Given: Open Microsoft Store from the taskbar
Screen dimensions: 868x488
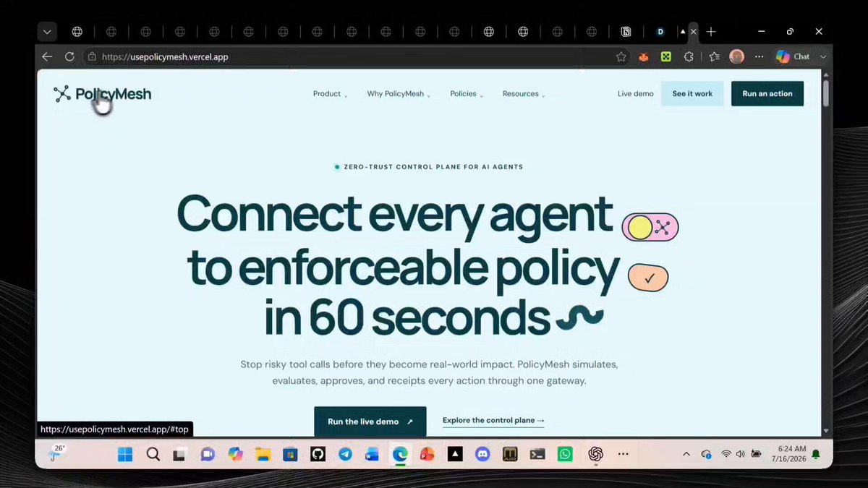Looking at the screenshot, I should click(290, 454).
